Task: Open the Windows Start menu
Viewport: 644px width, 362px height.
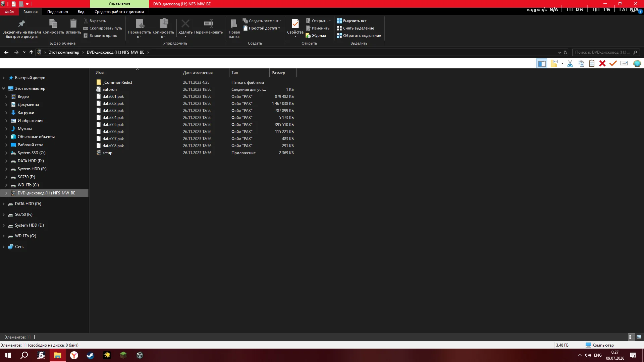Action: point(8,355)
